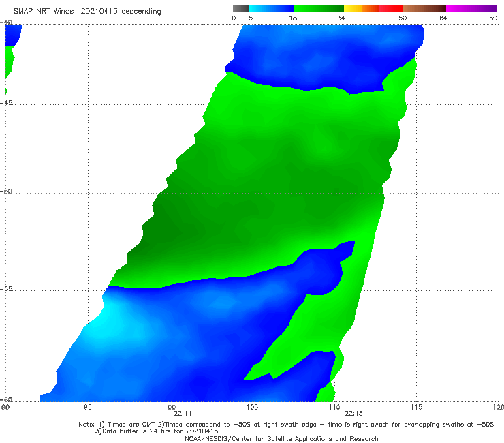Click the green segment of the wind color bar
504x443 pixels.
coord(319,8)
